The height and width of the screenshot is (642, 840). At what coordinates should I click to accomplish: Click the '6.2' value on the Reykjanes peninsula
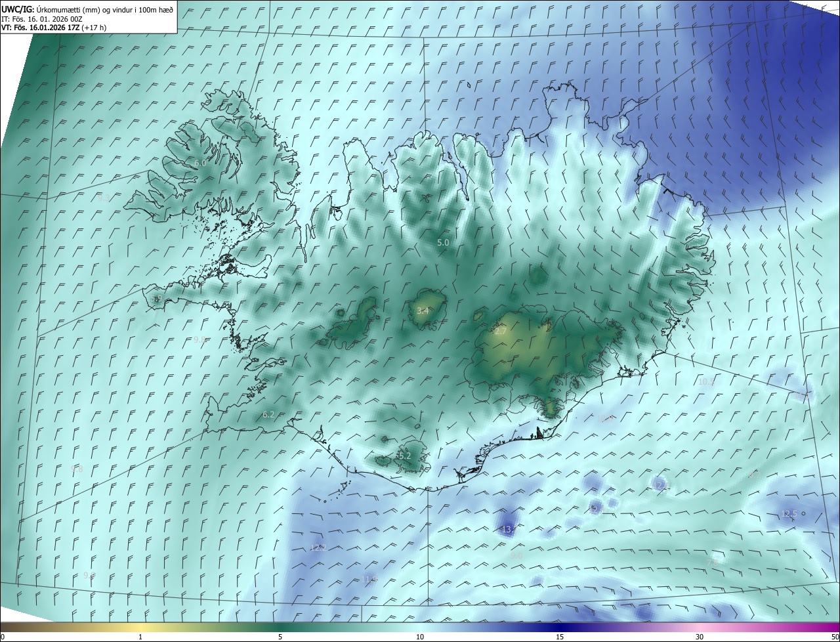click(268, 414)
